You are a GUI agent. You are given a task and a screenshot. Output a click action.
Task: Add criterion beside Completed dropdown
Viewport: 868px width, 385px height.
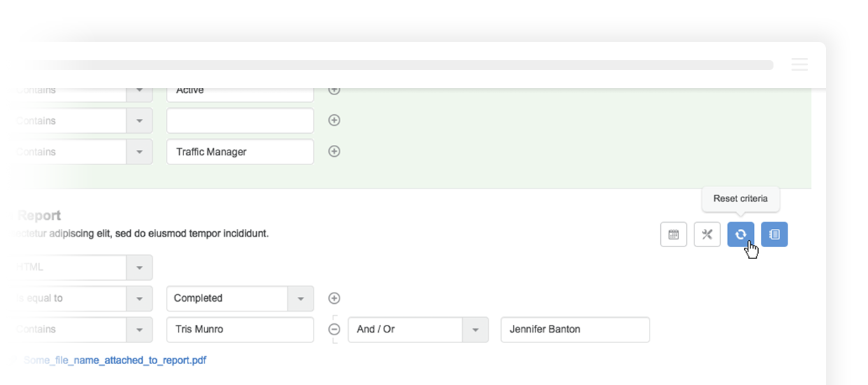click(x=335, y=298)
